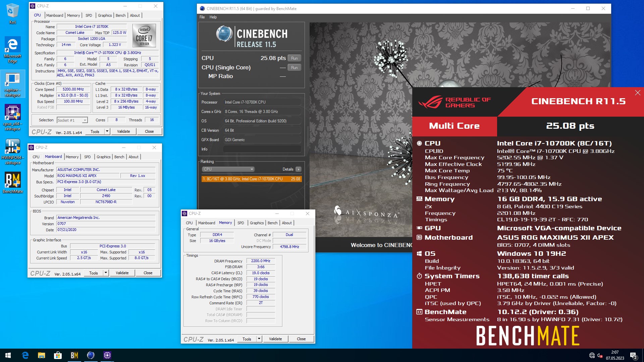Click the CAS# Latency 19.0 clocks value

click(x=261, y=273)
